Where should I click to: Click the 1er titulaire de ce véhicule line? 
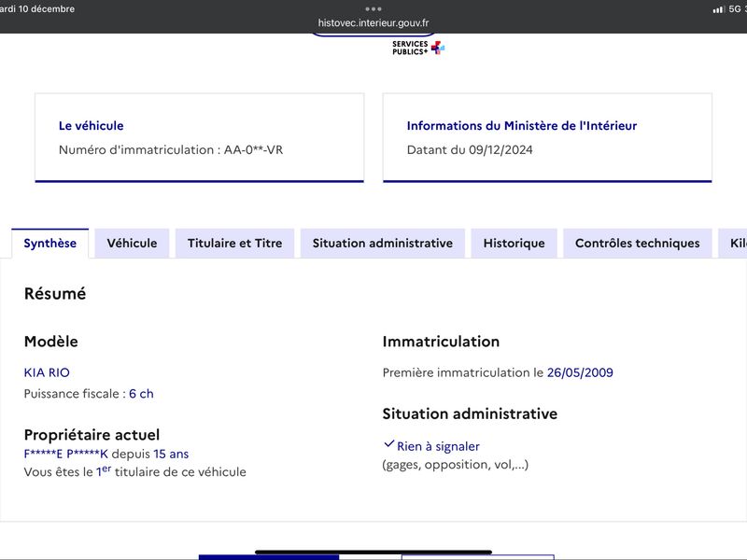pyautogui.click(x=135, y=471)
